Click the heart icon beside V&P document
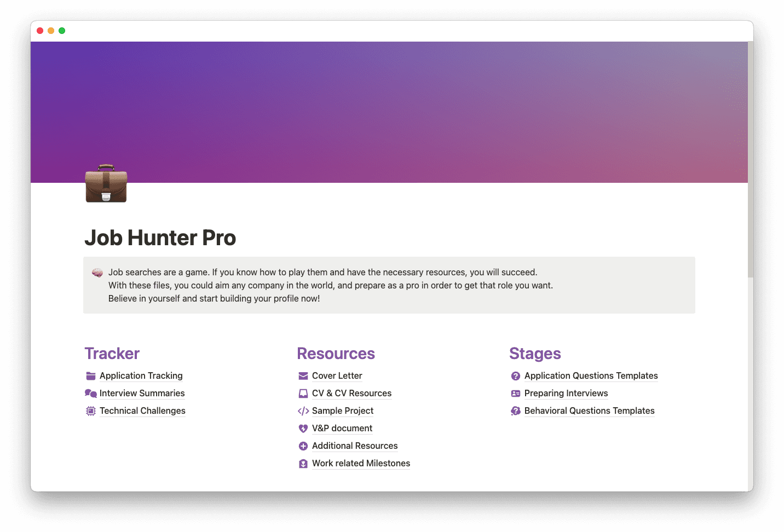Image resolution: width=784 pixels, height=532 pixels. point(303,429)
